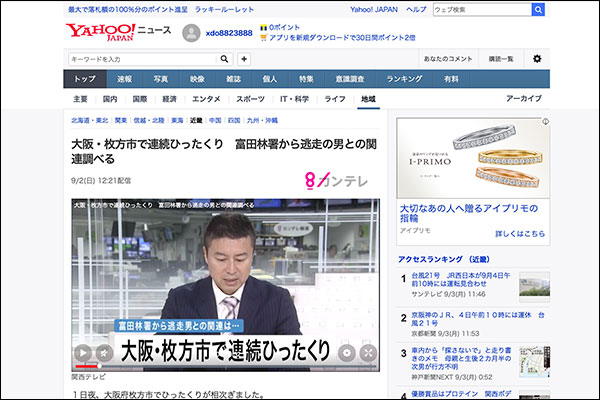Select the 北海道・東北 region link
Screen dimensions: 600x400
90,119
